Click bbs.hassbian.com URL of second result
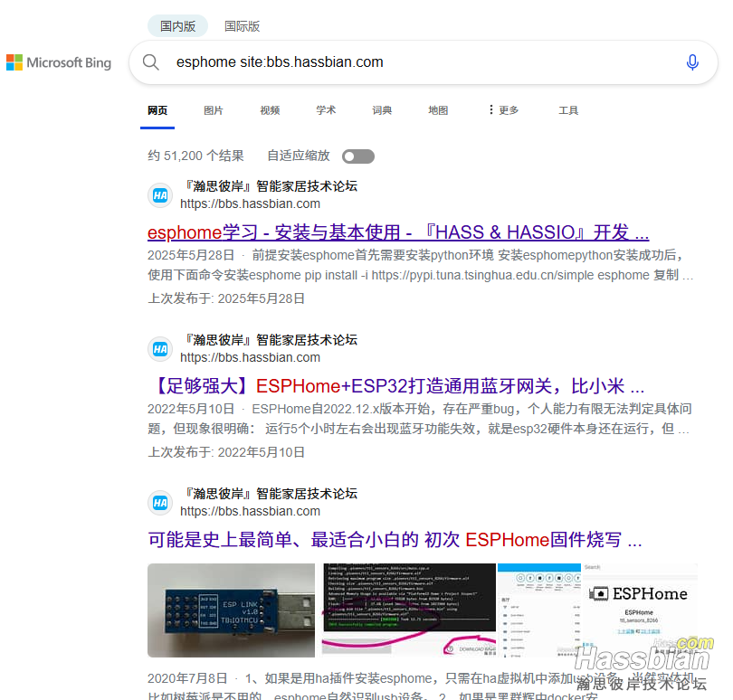This screenshot has width=733, height=700. coord(250,358)
